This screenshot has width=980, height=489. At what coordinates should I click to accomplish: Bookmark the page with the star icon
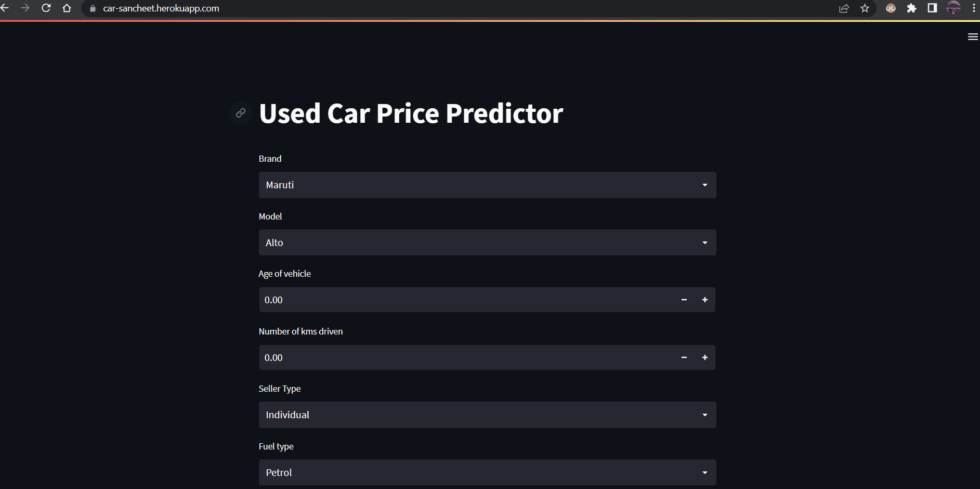pos(865,8)
